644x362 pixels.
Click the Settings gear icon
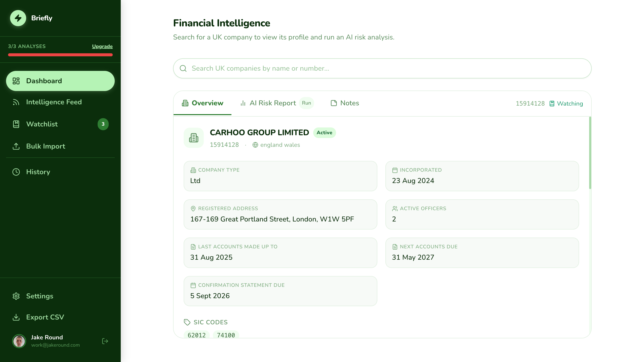pyautogui.click(x=16, y=296)
